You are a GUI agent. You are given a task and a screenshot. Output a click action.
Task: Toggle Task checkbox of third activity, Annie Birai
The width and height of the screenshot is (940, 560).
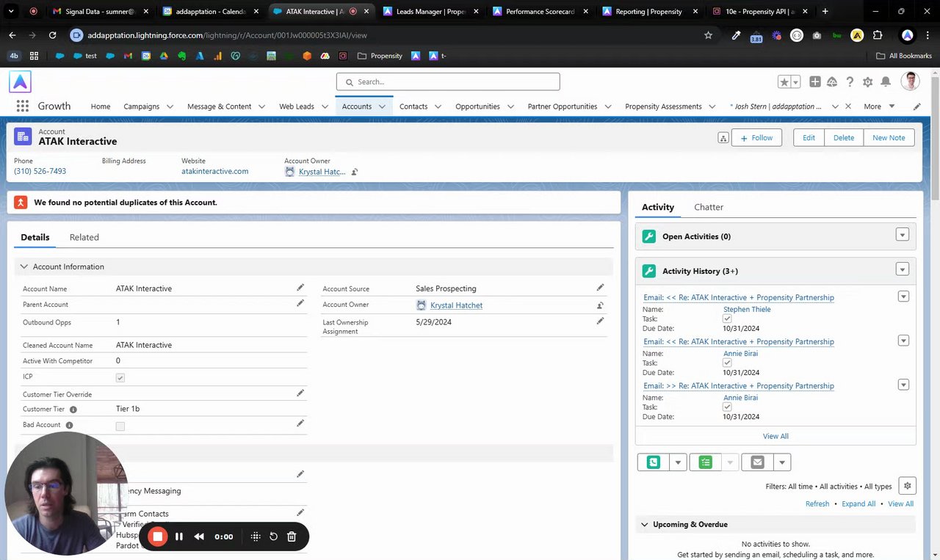727,407
